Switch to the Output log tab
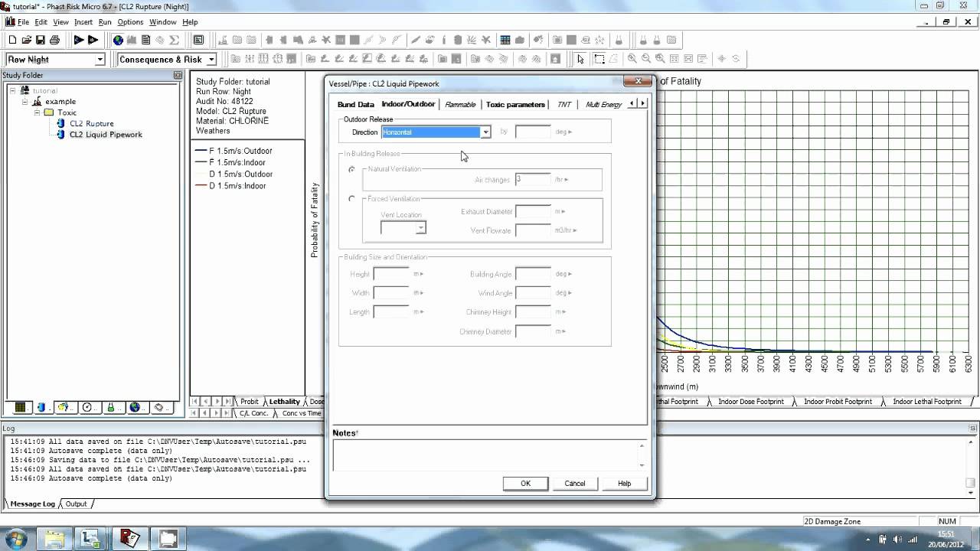This screenshot has width=980, height=551. pos(76,504)
